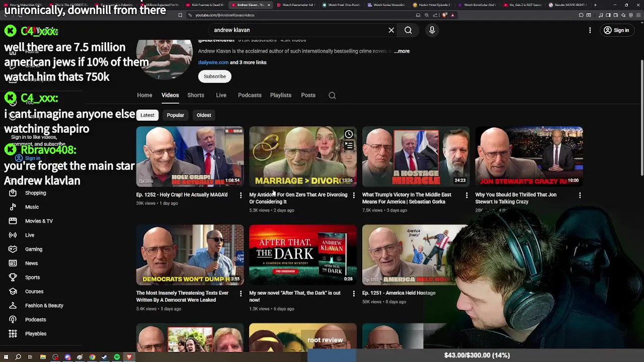Click the search magnifier button

point(408,30)
